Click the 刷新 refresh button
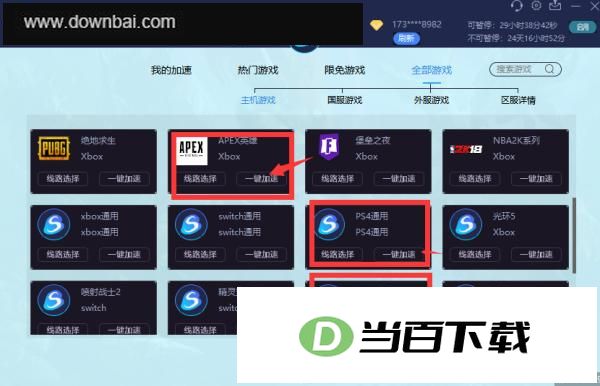 (406, 38)
